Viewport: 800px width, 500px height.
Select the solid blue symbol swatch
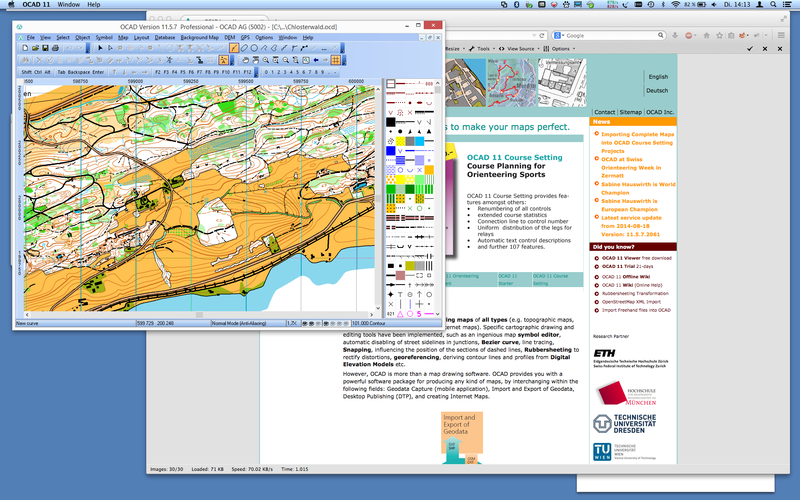pos(391,151)
